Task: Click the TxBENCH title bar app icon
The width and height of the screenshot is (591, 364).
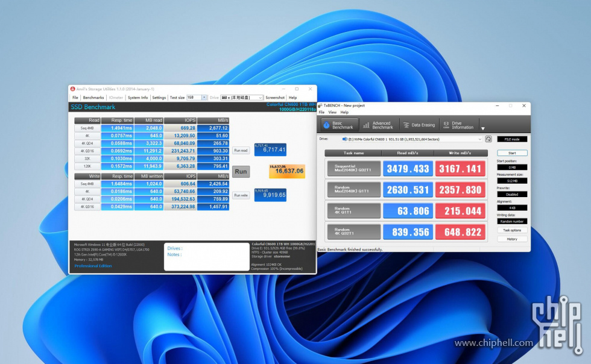Action: (321, 105)
